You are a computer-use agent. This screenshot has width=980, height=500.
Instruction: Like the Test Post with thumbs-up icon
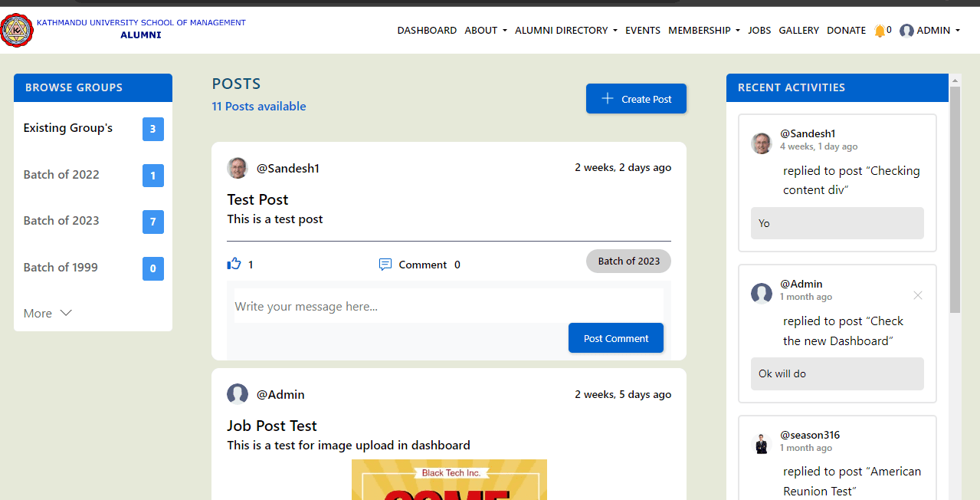pos(234,265)
